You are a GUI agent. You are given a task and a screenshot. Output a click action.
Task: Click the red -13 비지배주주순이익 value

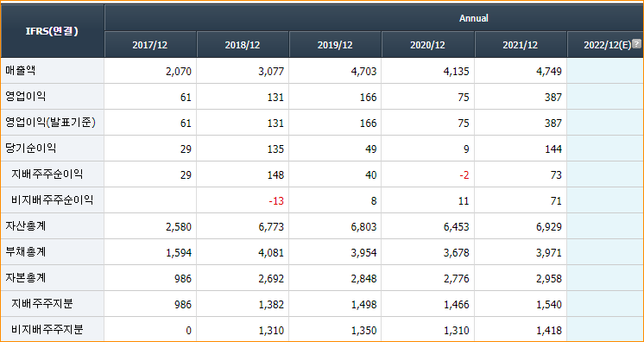point(276,201)
